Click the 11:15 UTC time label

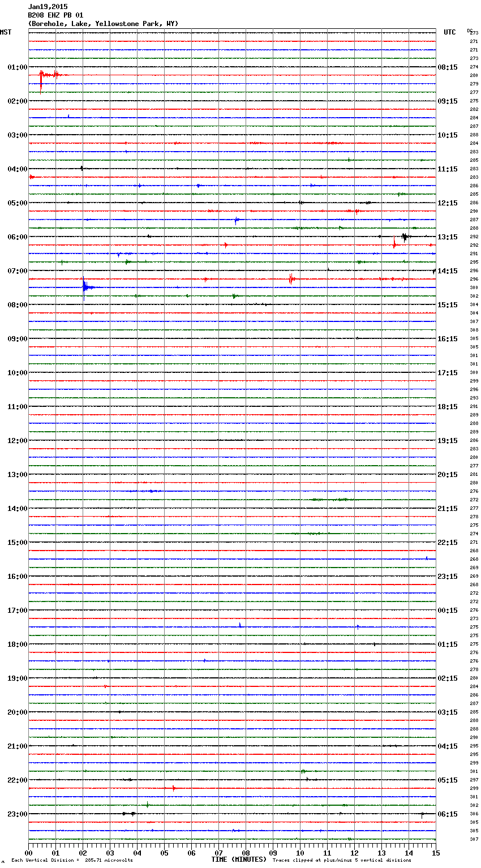pos(448,169)
